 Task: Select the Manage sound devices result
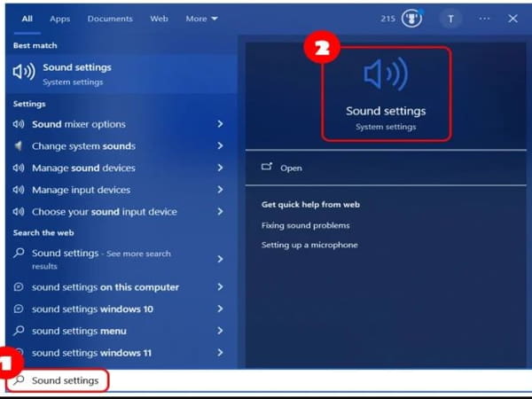(121, 168)
